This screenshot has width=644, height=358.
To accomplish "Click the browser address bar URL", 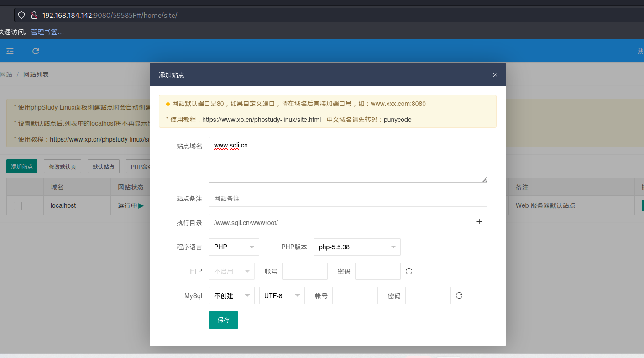I will pyautogui.click(x=110, y=15).
